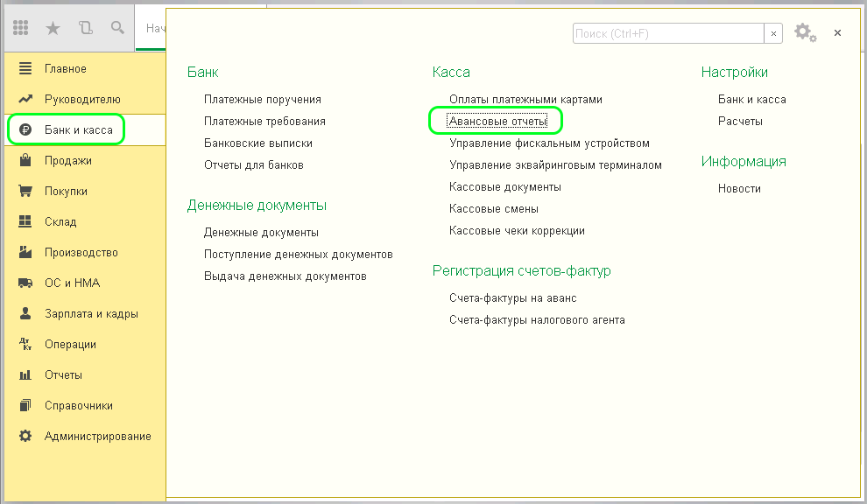Click the Favorites star icon
This screenshot has width=867, height=504.
tap(53, 29)
